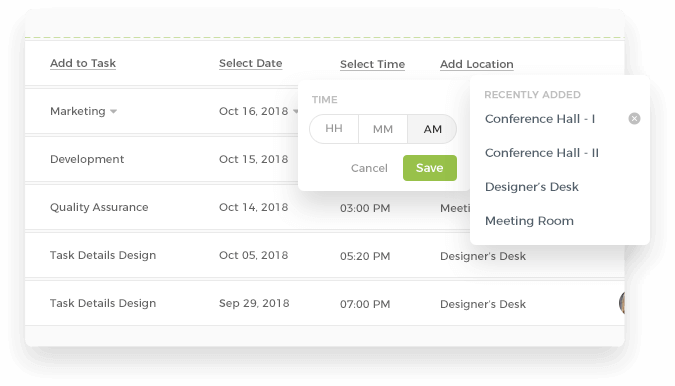Focus the HH hour input field
Image resolution: width=675 pixels, height=386 pixels.
(334, 129)
